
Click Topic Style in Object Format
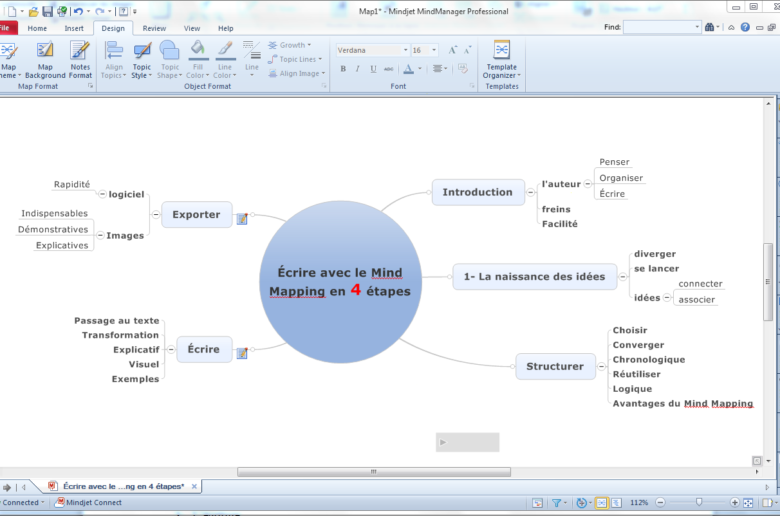[x=142, y=61]
